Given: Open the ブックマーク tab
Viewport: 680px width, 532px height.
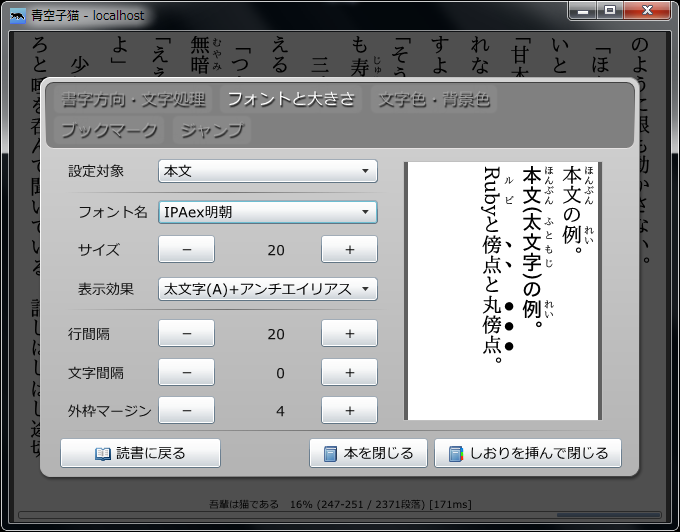Looking at the screenshot, I should coord(109,130).
